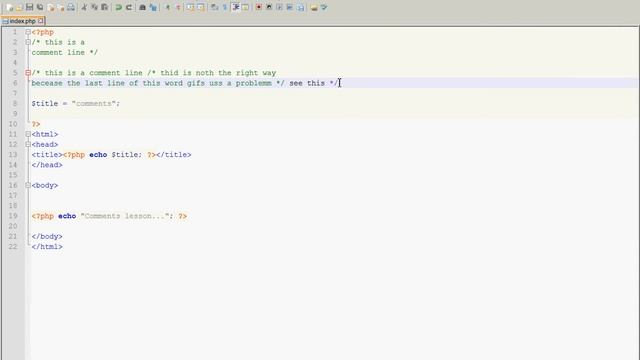Create a new file with the New icon
Image resolution: width=640 pixels, height=360 pixels.
[9, 7]
